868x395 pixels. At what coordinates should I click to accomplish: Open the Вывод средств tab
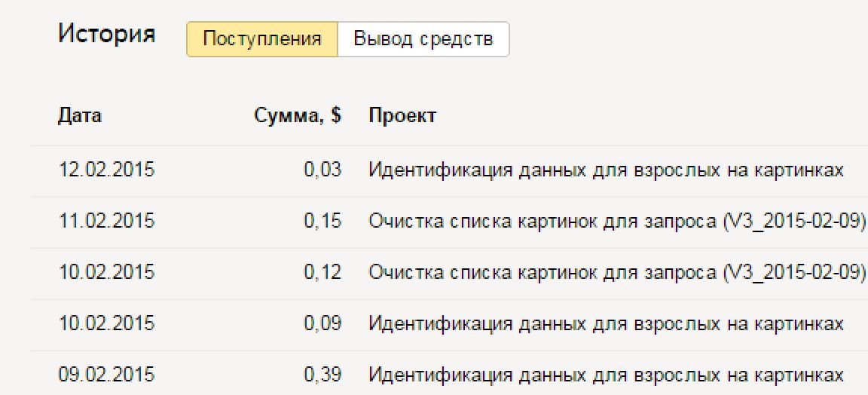(x=423, y=39)
